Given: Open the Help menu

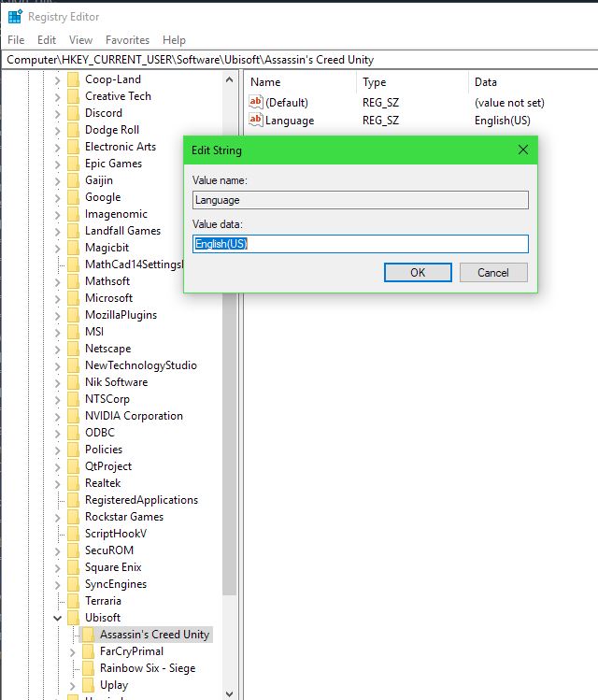Looking at the screenshot, I should [174, 40].
